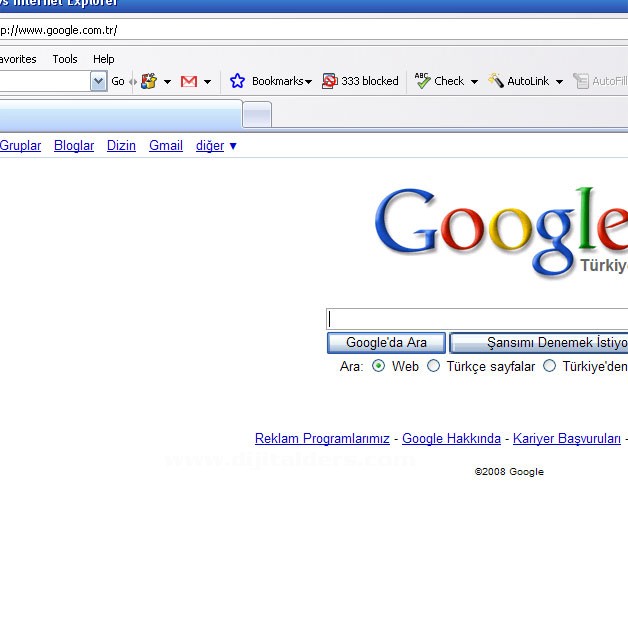
Task: Click the popup blocker '333 blocked' icon
Action: [329, 81]
